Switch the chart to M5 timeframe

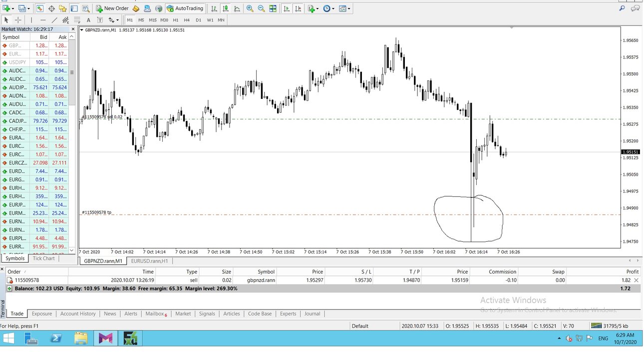pos(141,20)
